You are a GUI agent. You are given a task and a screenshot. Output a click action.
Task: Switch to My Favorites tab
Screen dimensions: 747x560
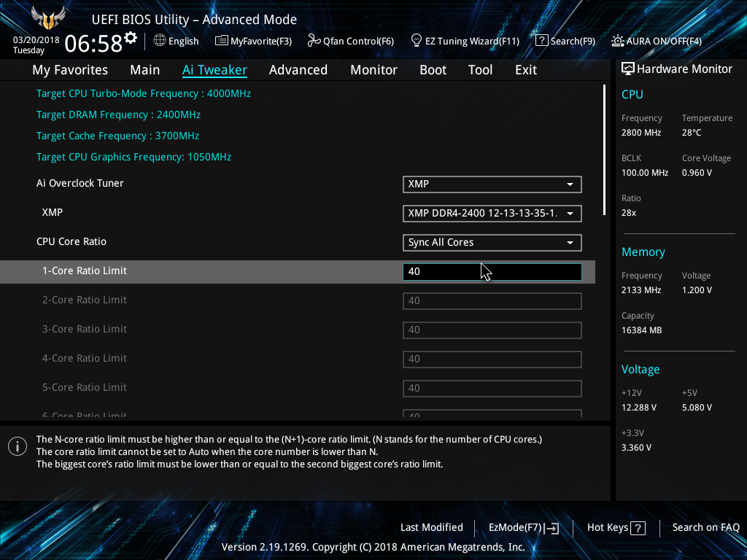pos(70,70)
